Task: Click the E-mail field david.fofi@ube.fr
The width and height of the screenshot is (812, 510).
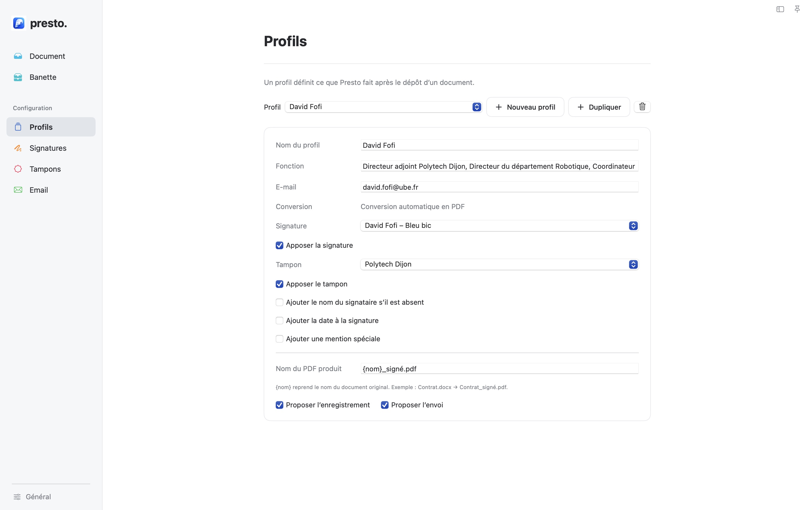Action: (x=499, y=187)
